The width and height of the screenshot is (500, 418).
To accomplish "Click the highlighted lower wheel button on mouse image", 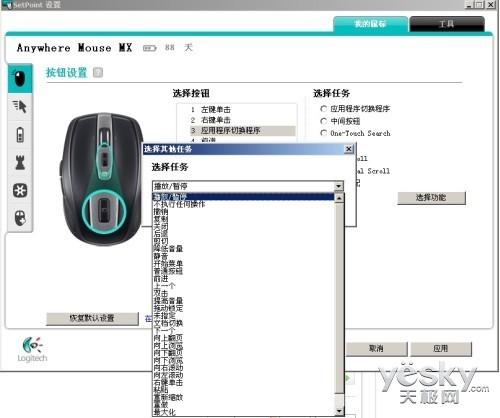I will 104,211.
